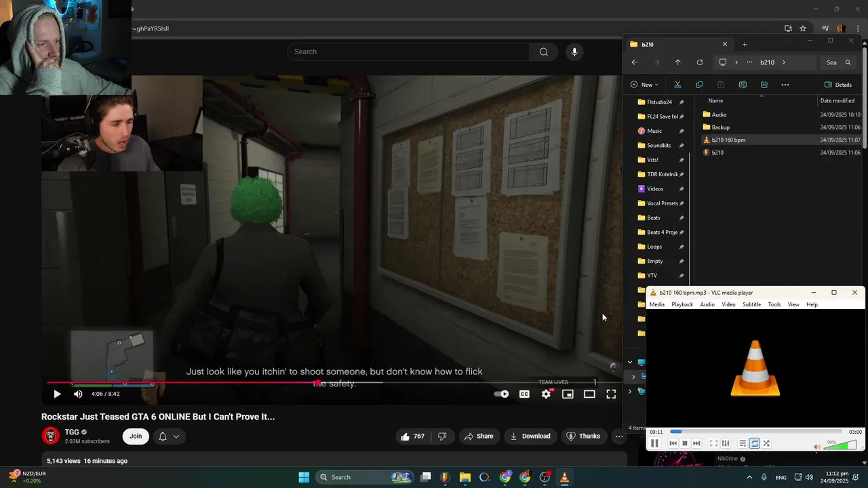The height and width of the screenshot is (488, 868).
Task: Open more actions beside the Thanks button
Action: pos(619,436)
